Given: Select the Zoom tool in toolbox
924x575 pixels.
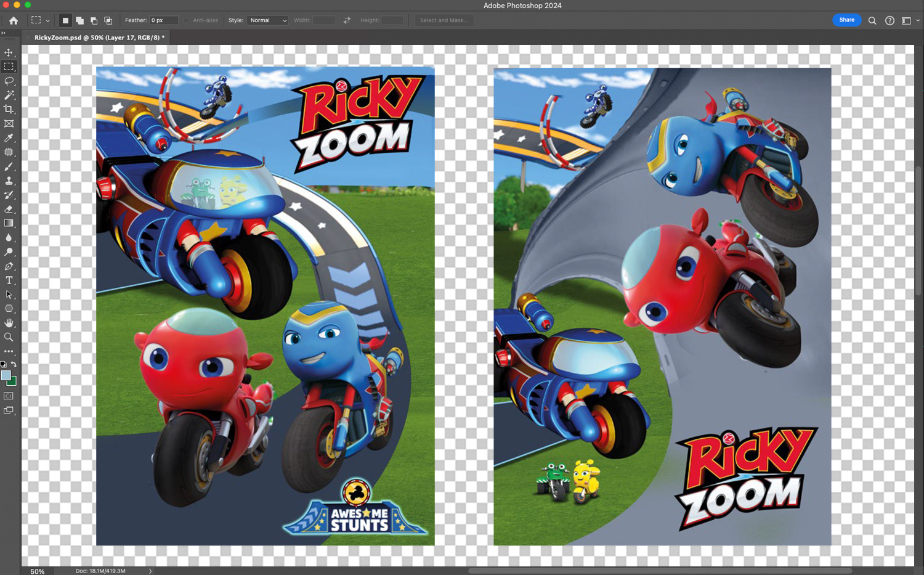Looking at the screenshot, I should tap(9, 337).
